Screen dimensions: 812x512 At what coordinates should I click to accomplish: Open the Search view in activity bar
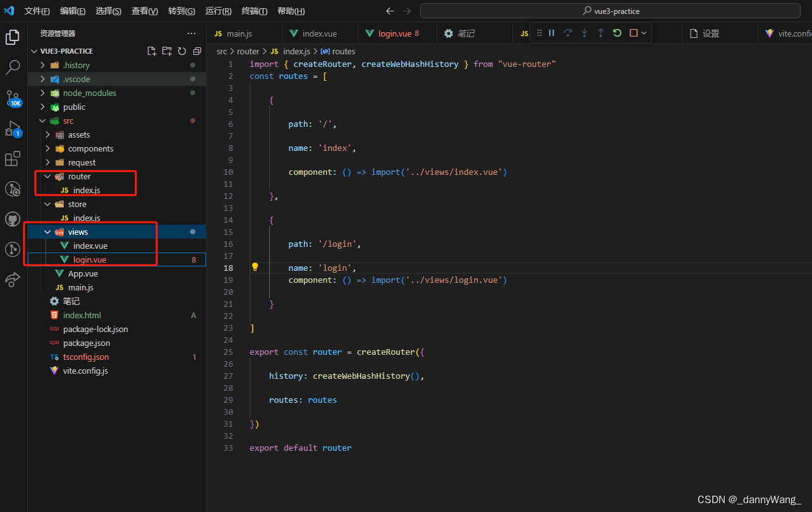(x=13, y=67)
